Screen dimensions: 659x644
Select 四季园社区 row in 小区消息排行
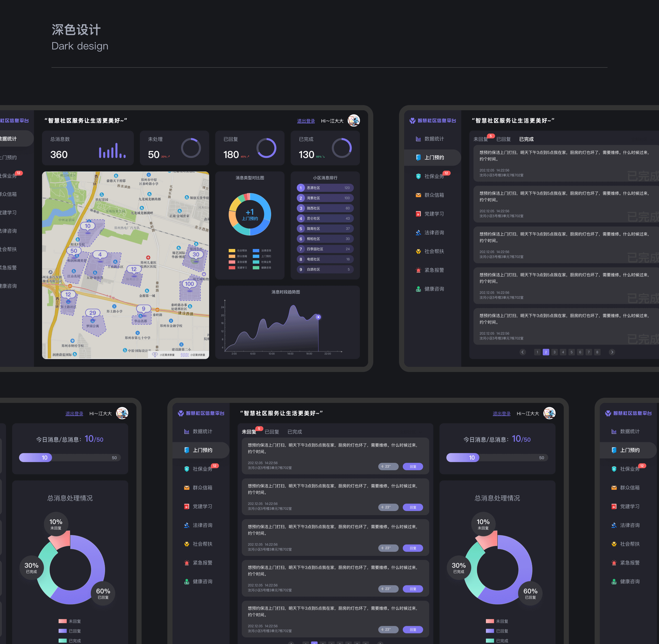pos(325,249)
